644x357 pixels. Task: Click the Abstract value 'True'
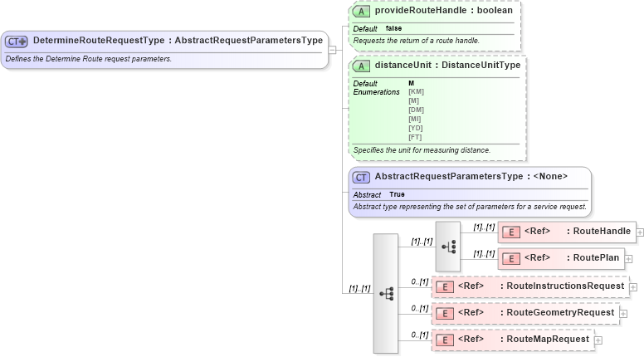click(397, 194)
